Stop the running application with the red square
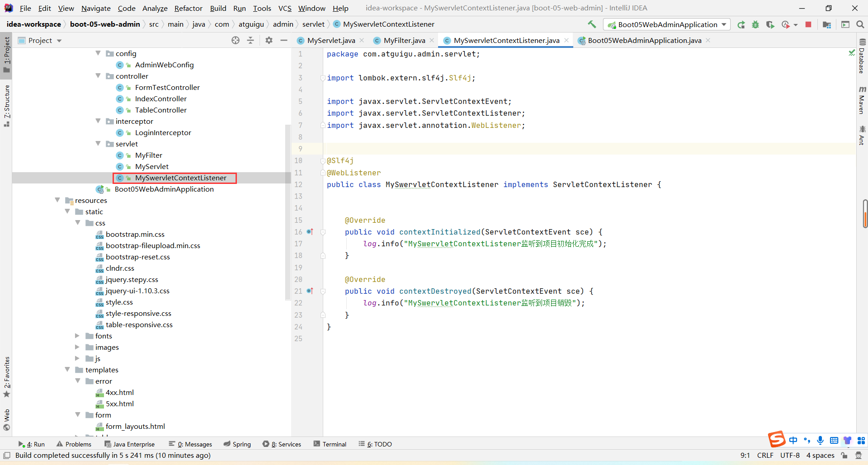Viewport: 868px width, 465px height. [x=808, y=24]
